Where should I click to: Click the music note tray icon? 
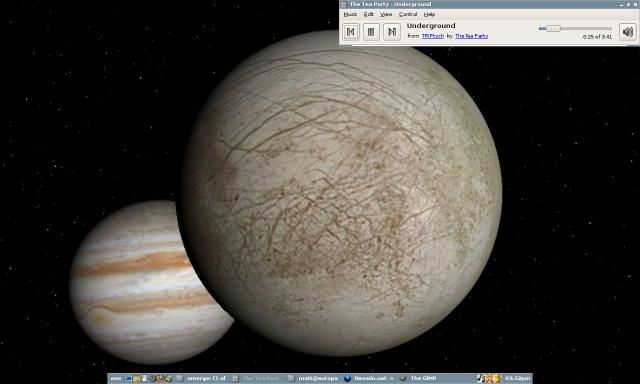tap(482, 378)
